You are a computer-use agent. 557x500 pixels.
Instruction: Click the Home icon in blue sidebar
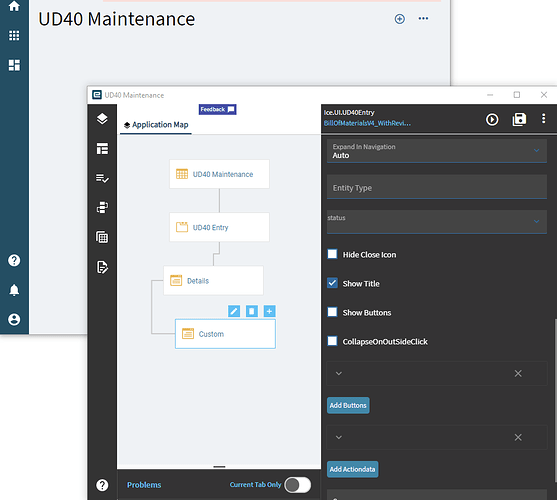coord(14,6)
